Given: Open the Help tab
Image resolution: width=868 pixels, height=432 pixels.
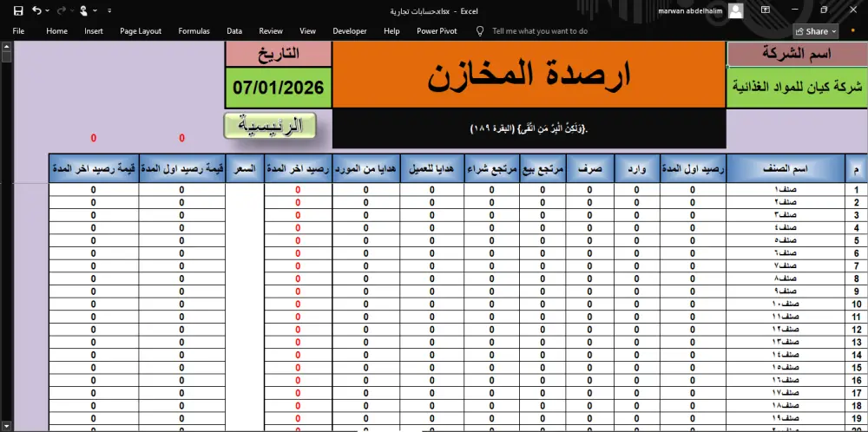Looking at the screenshot, I should pyautogui.click(x=391, y=31).
